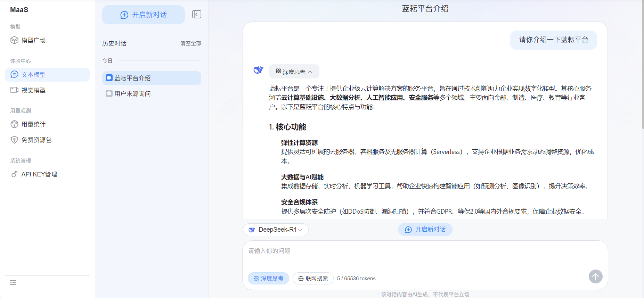Click the 蓝耘平台介绍 page title
This screenshot has width=644, height=298.
point(425,9)
